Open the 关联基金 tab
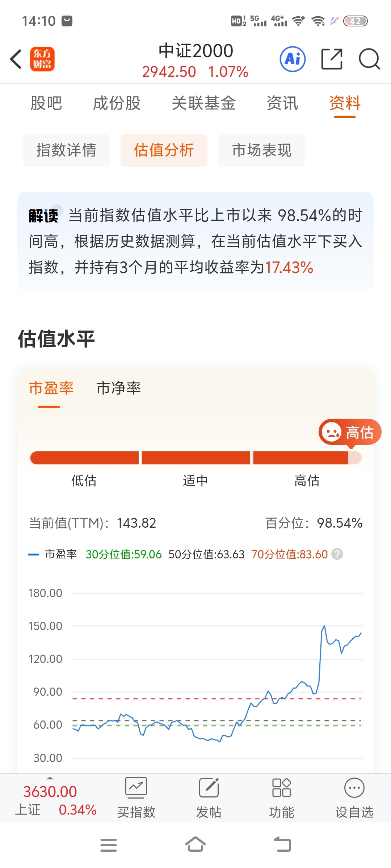391x868 pixels. 203,103
